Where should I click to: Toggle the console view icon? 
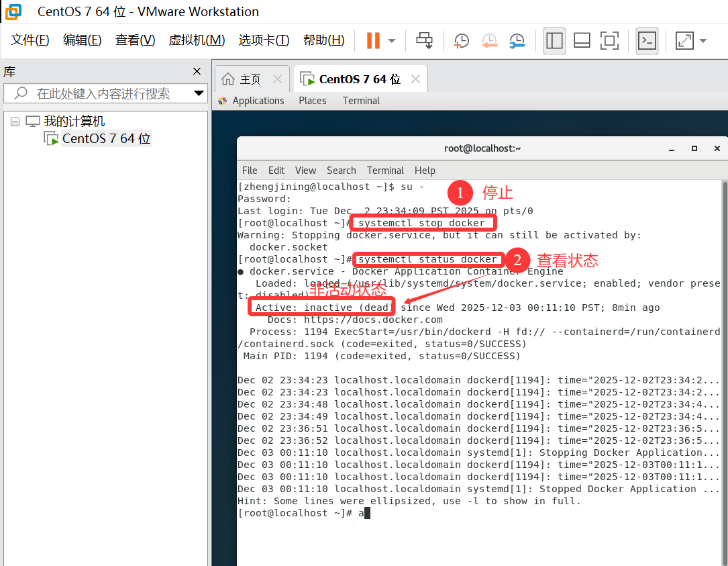tap(647, 40)
